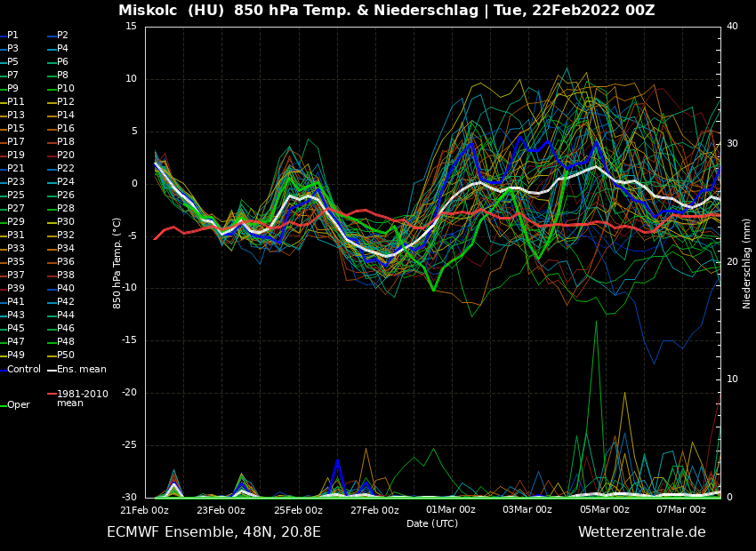This screenshot has height=551, width=756.
Task: Click the Date (UTC) axis label
Action: (432, 523)
